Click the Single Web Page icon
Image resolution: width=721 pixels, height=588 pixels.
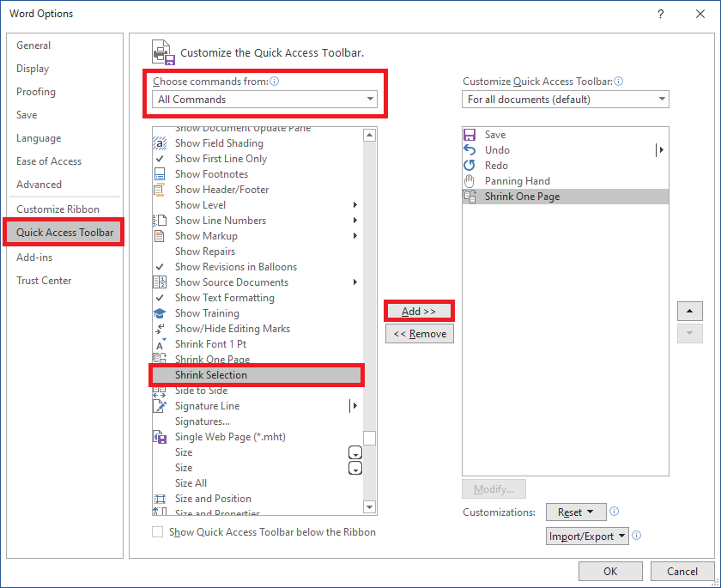pos(159,437)
